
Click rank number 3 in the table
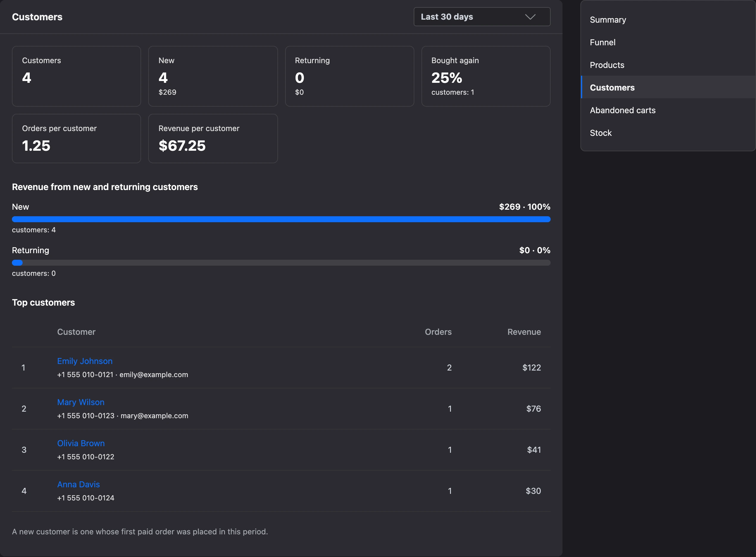24,450
